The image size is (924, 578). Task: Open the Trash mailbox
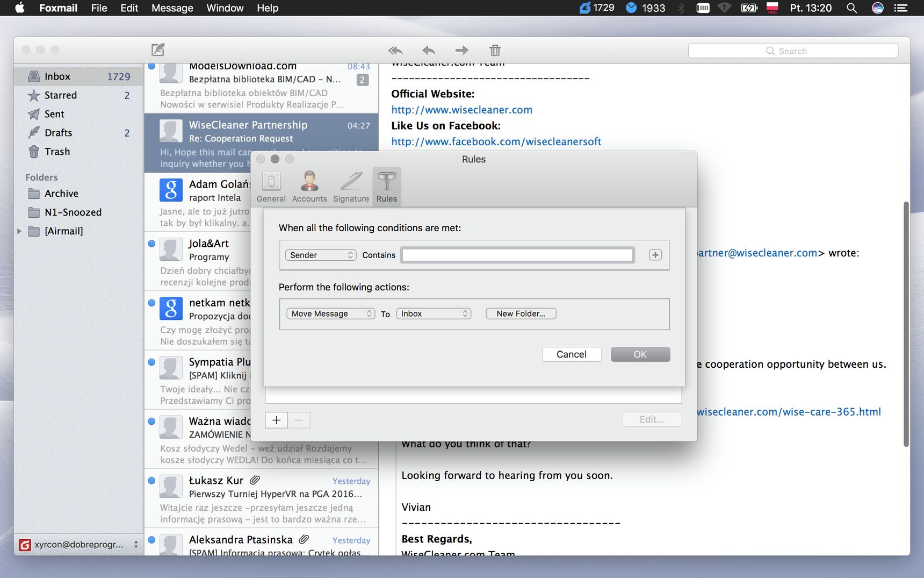pyautogui.click(x=79, y=152)
